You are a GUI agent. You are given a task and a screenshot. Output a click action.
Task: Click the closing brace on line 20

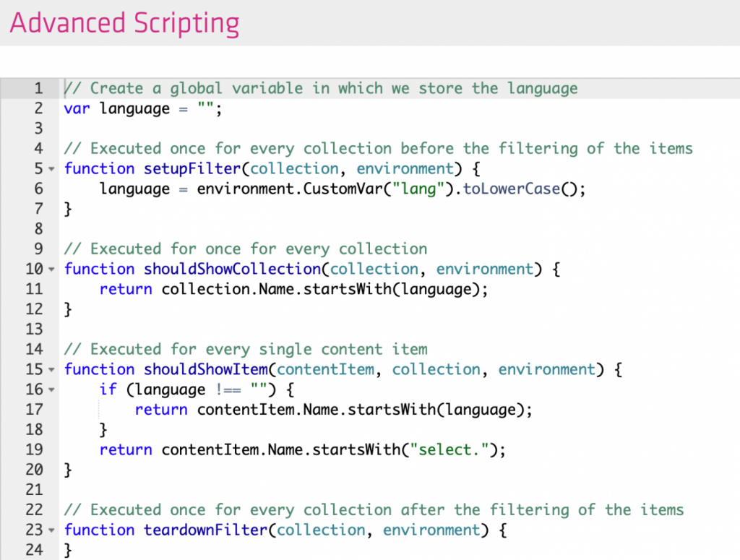[68, 470]
